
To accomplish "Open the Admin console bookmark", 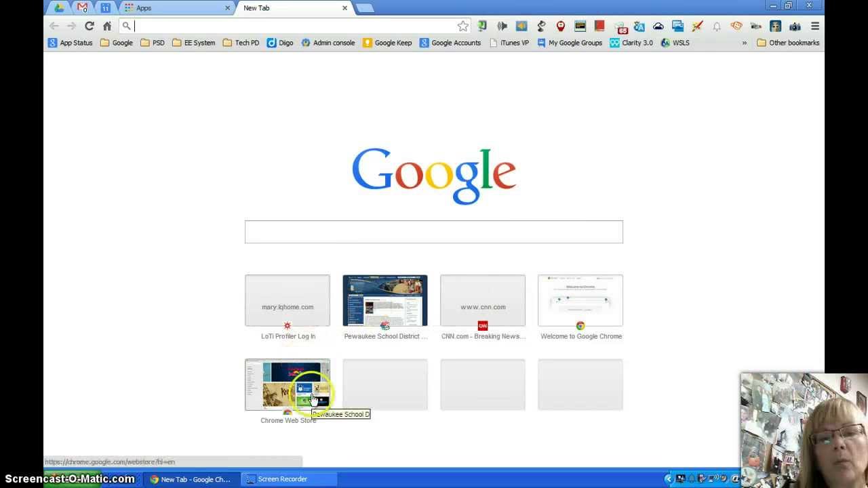I will 328,43.
